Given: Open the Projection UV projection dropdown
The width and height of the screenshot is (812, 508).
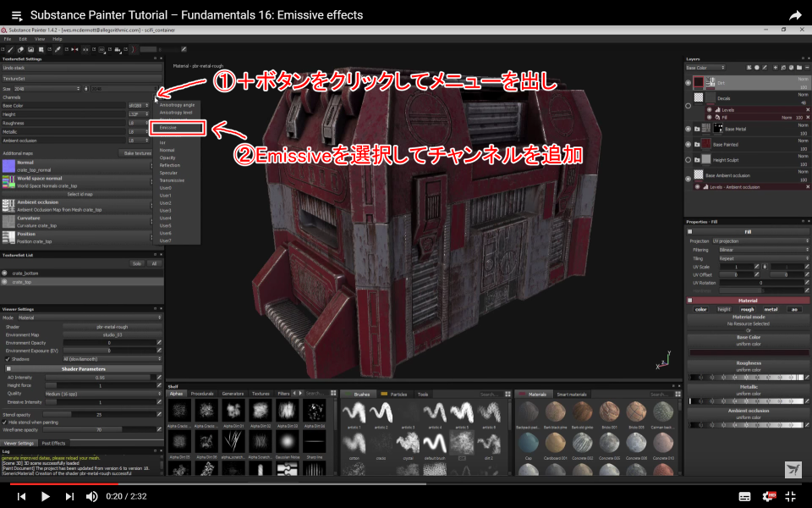Looking at the screenshot, I should (x=760, y=241).
